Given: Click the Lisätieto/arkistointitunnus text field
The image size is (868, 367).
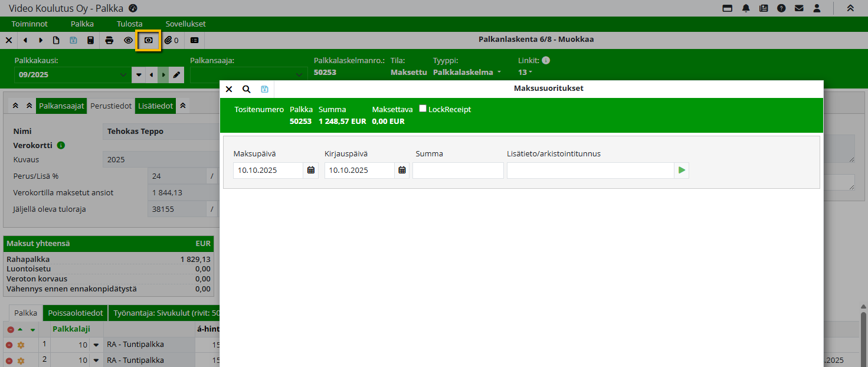Looking at the screenshot, I should click(x=590, y=171).
